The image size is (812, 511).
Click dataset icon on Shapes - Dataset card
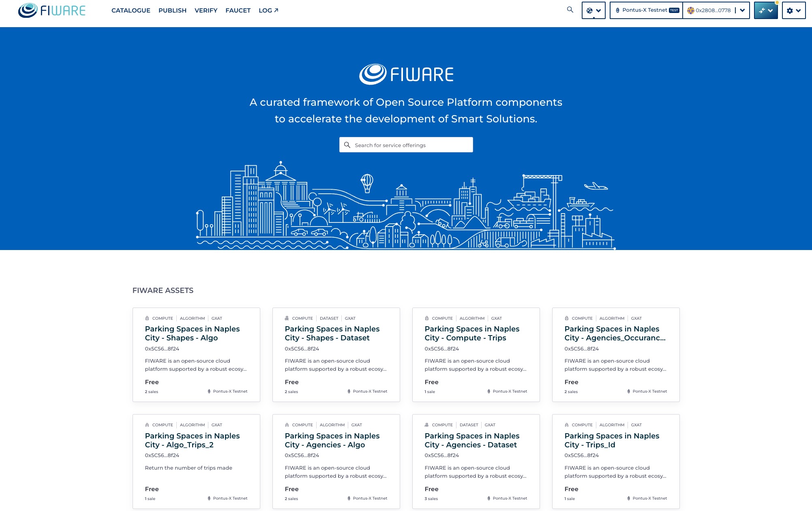(x=287, y=318)
